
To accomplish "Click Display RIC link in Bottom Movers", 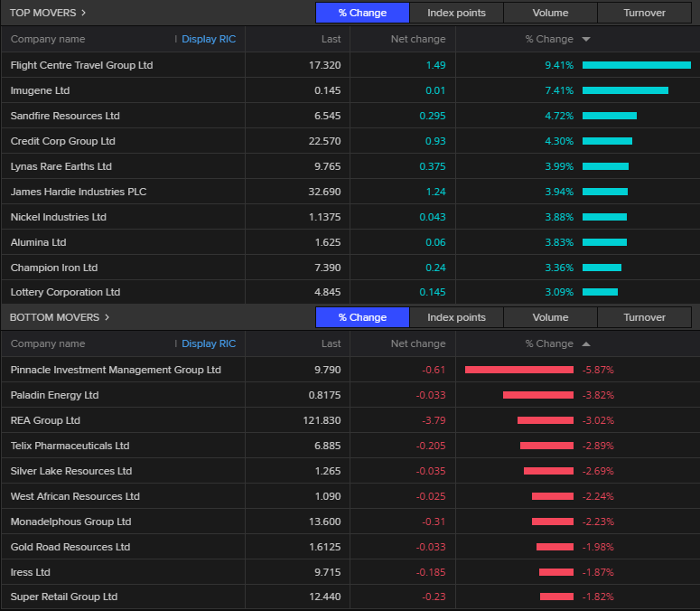I will tap(209, 343).
